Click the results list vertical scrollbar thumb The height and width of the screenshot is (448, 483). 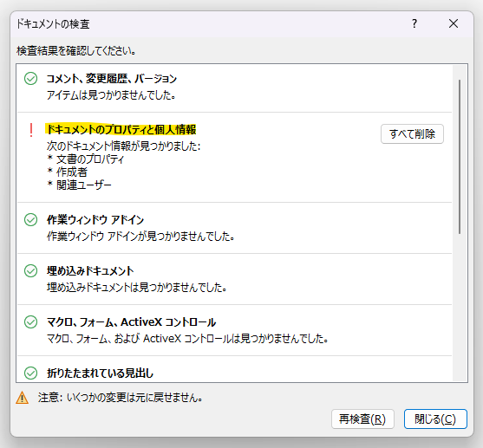coord(460,157)
